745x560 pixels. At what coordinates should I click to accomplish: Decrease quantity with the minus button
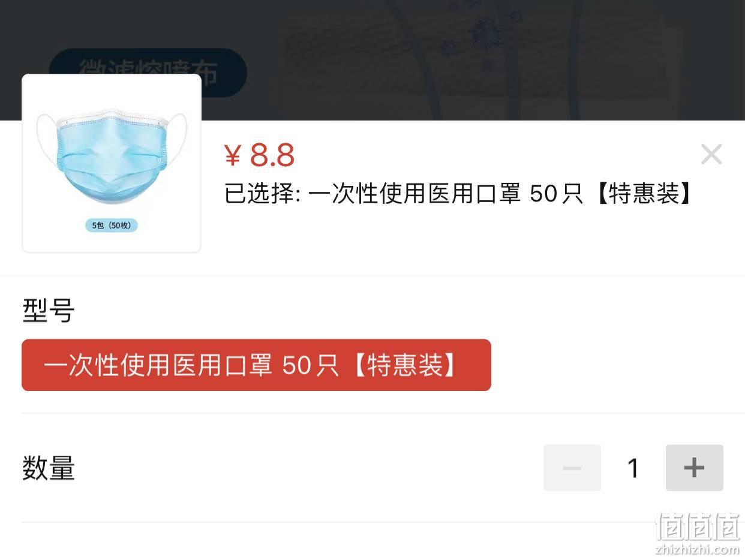point(572,468)
